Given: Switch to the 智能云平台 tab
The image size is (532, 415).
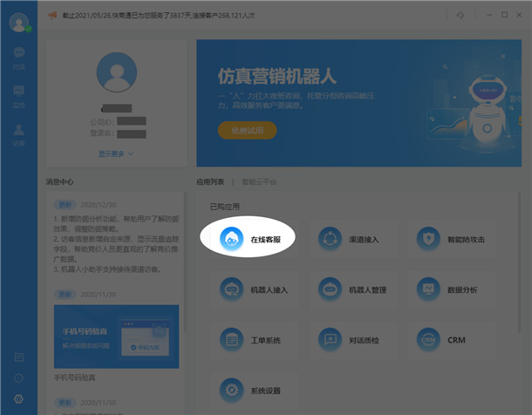Looking at the screenshot, I should click(x=259, y=182).
